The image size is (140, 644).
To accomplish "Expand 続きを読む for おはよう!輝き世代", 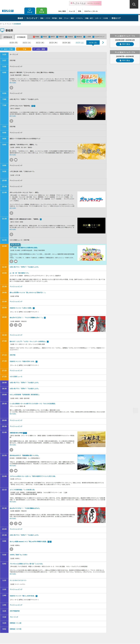I will point(13,83).
